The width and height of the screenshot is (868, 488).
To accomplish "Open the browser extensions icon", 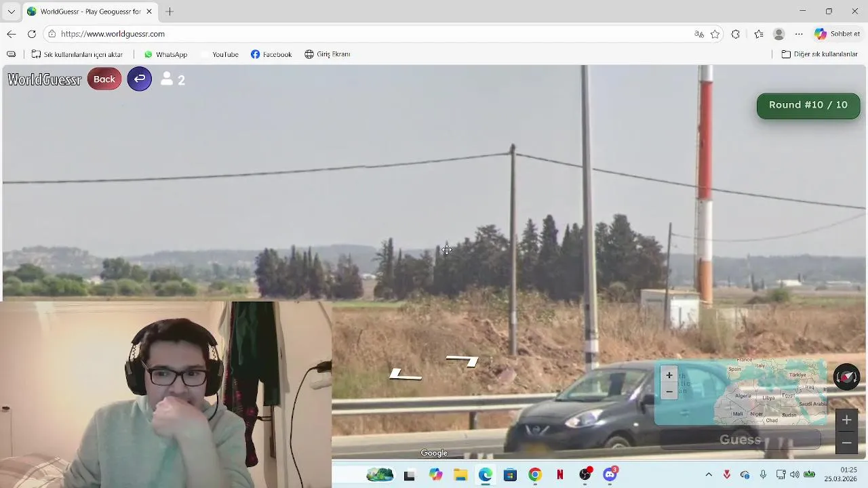I will click(x=736, y=34).
